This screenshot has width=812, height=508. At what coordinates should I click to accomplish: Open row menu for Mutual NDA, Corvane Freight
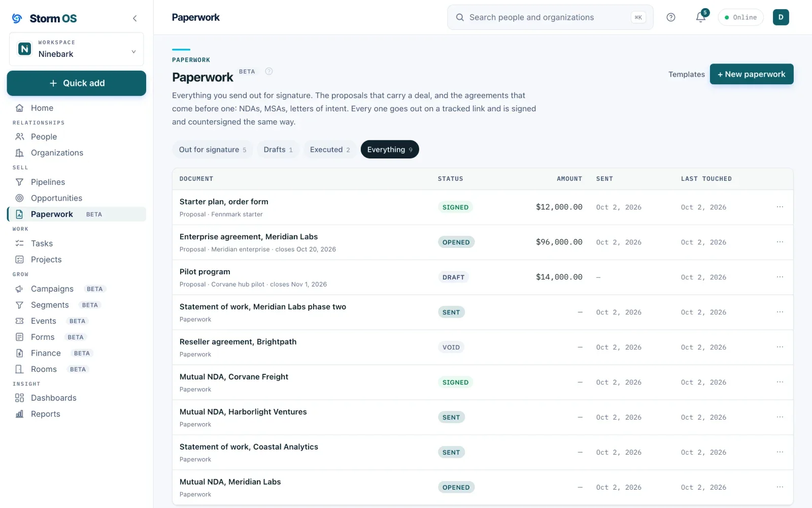[780, 382]
